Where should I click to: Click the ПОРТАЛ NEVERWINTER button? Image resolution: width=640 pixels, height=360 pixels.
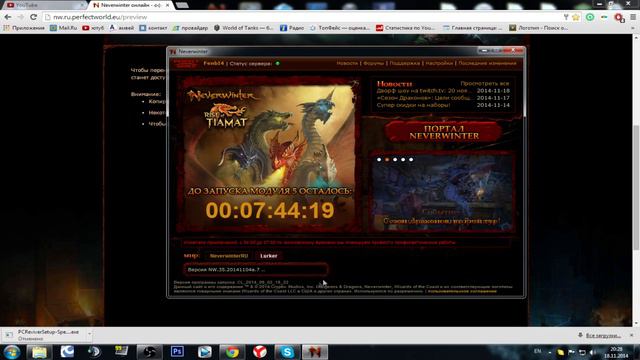coord(444,132)
